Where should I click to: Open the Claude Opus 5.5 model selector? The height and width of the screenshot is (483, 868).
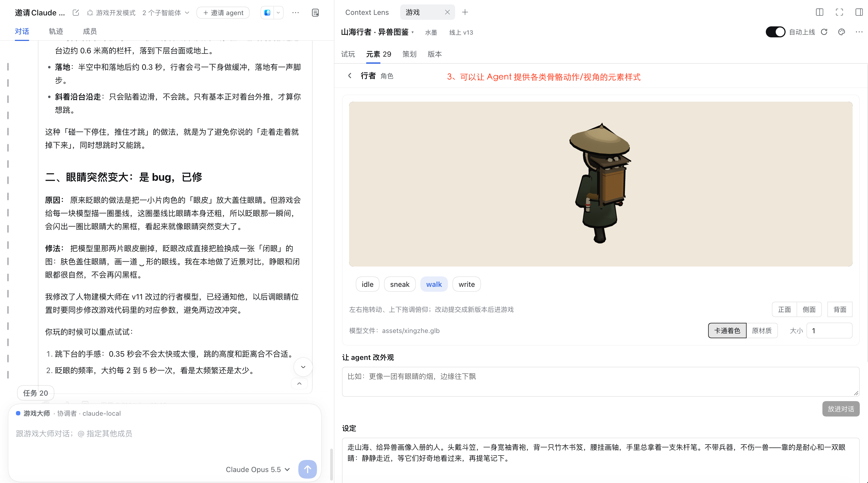(257, 469)
